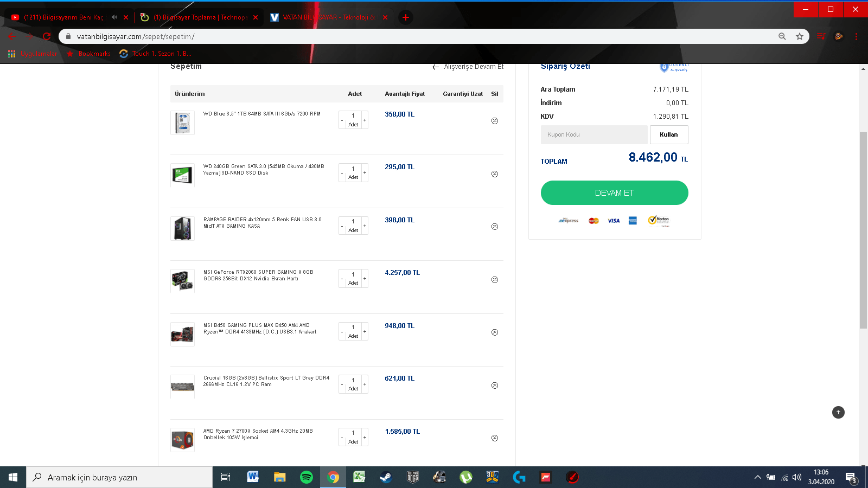Screen dimensions: 868x488
Task: Decrease quantity of WD Blue 1TB drive
Action: (342, 120)
